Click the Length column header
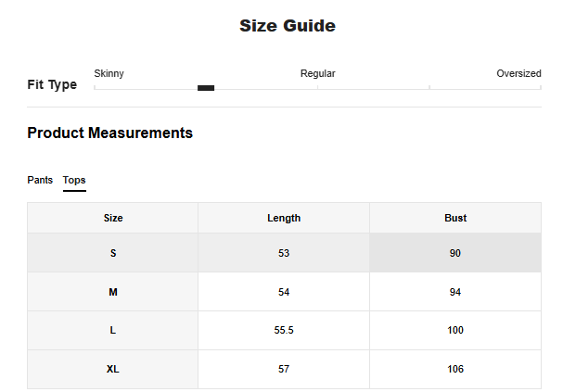Screen dimensions: 563x392 pyautogui.click(x=284, y=219)
